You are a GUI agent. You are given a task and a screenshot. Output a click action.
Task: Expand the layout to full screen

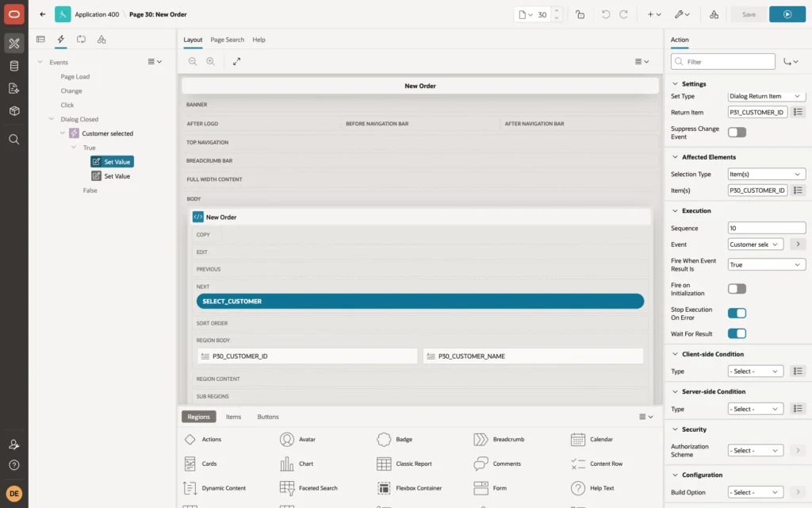point(236,61)
